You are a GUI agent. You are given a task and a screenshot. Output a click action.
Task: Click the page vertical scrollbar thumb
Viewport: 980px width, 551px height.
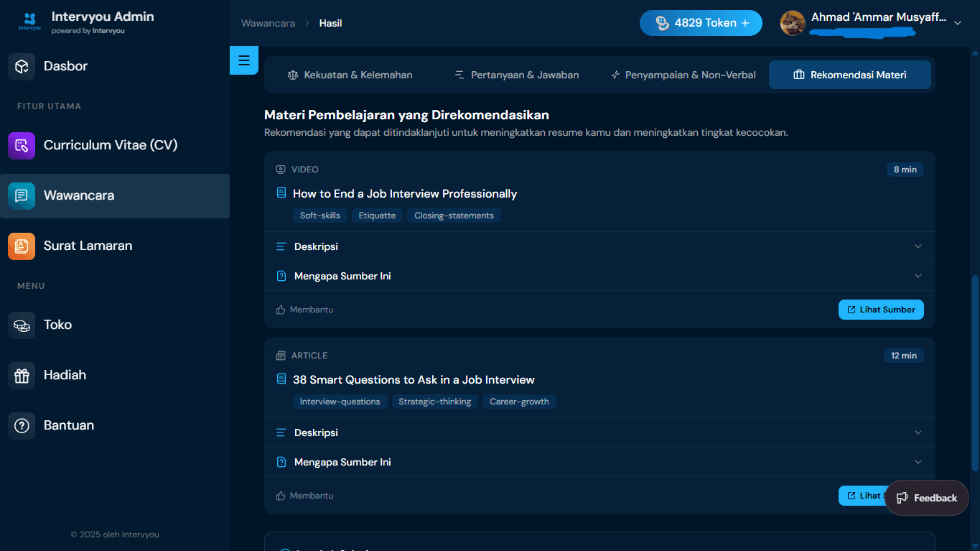975,374
